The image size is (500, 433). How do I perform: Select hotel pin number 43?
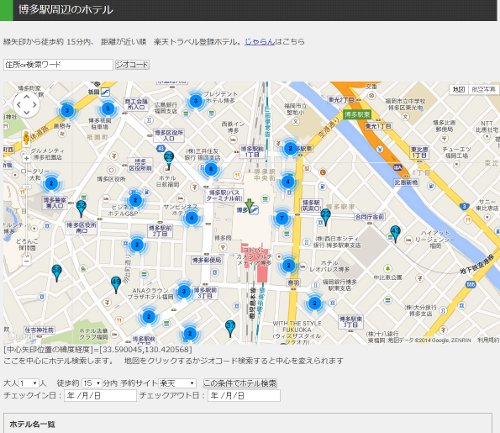(x=395, y=233)
